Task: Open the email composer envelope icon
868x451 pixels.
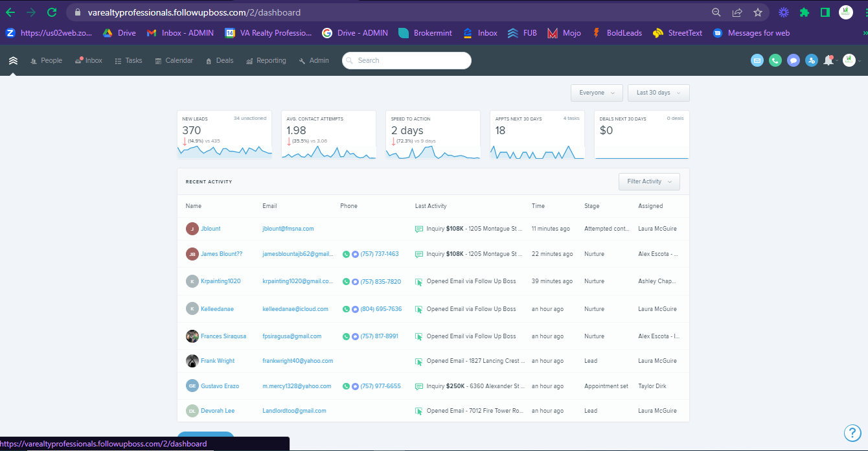Action: [757, 60]
